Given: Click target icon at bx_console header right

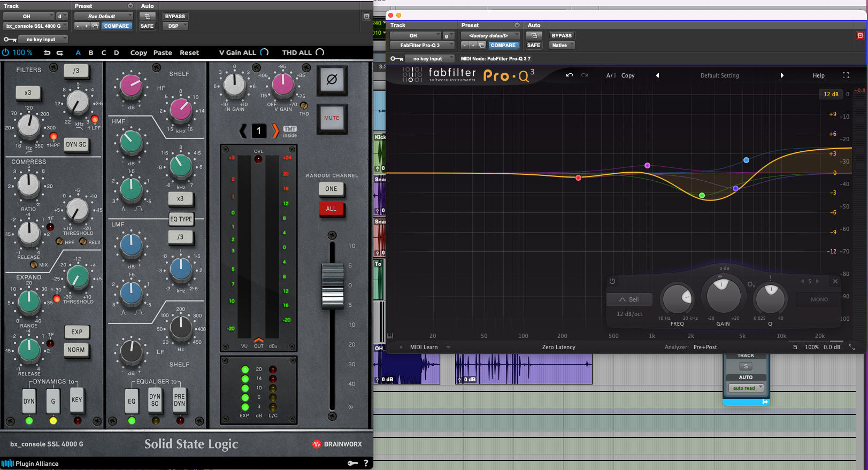Looking at the screenshot, I should pos(366,17).
